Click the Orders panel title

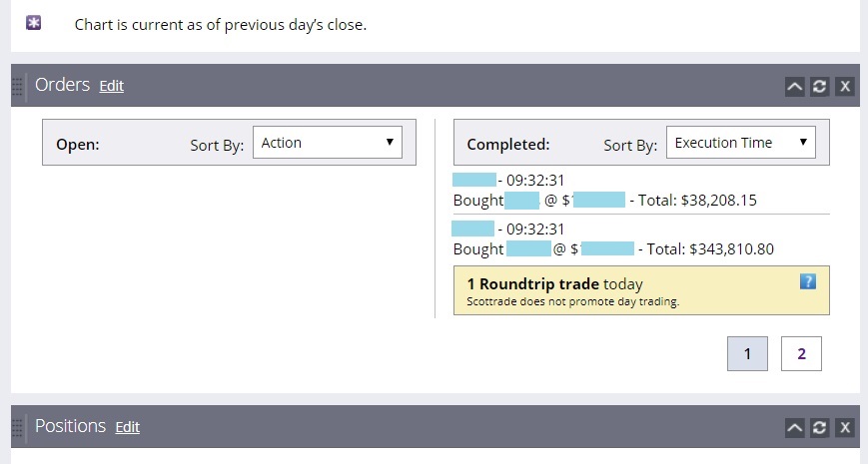[62, 85]
